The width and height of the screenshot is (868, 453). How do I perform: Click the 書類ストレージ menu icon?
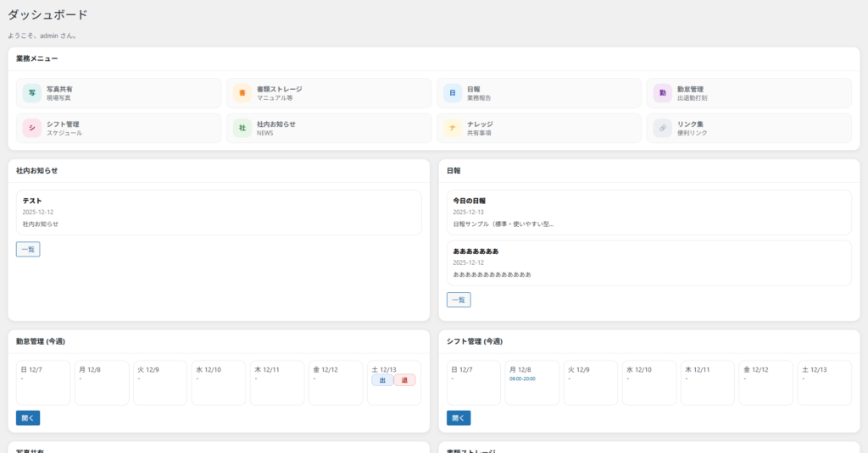pyautogui.click(x=242, y=93)
